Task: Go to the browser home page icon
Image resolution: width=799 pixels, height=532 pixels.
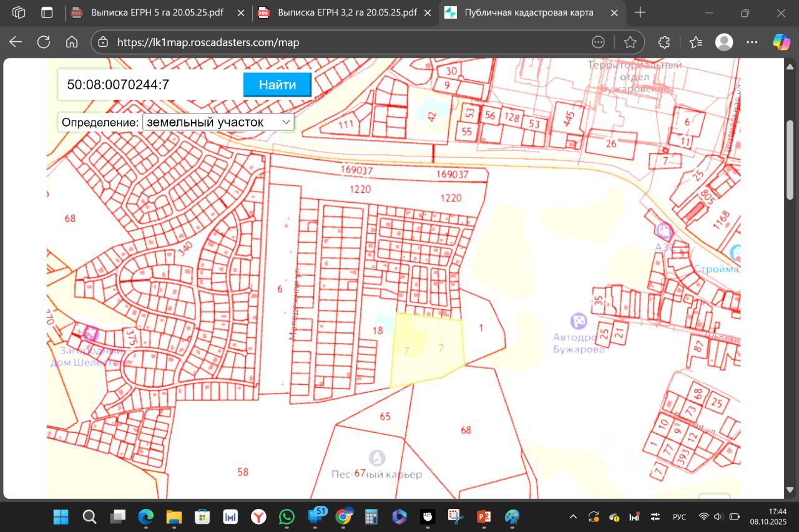Action: 72,42
